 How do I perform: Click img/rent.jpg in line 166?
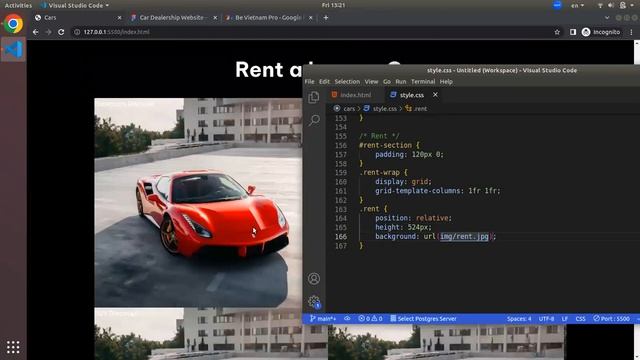tap(464, 236)
